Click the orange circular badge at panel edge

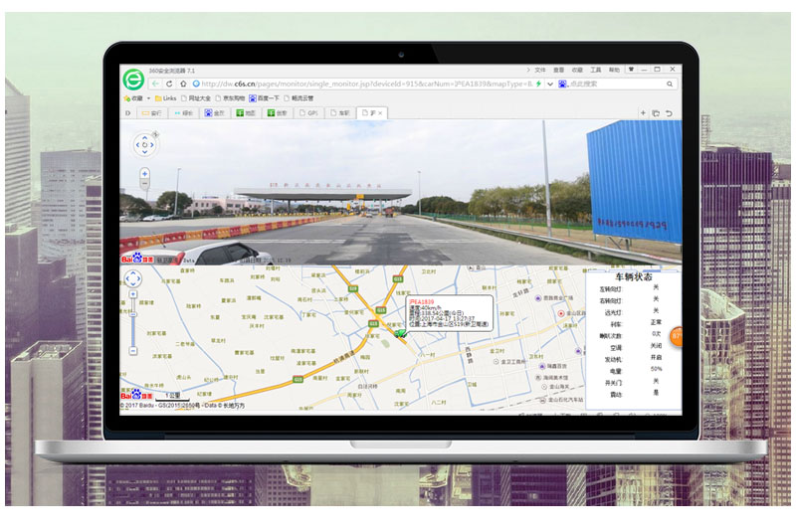[x=677, y=337]
